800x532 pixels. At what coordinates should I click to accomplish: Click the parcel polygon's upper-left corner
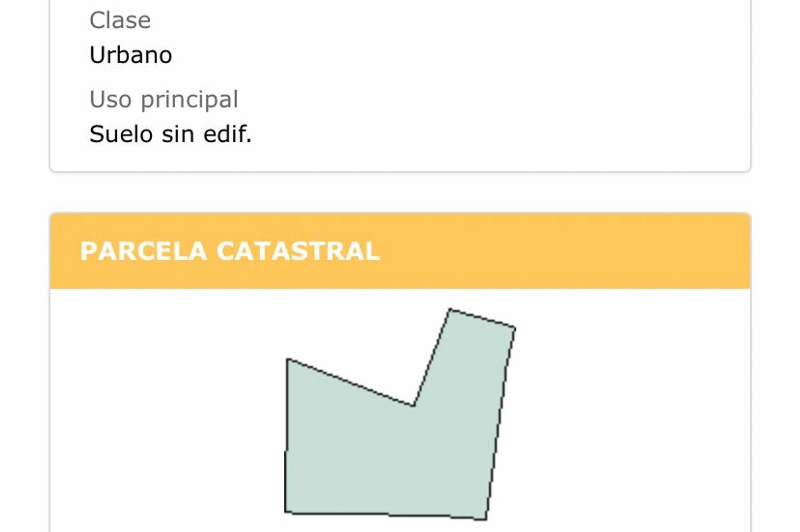(287, 360)
